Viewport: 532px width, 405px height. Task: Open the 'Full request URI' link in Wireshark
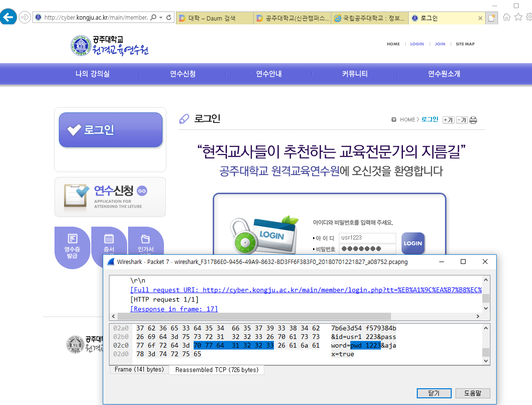click(306, 290)
